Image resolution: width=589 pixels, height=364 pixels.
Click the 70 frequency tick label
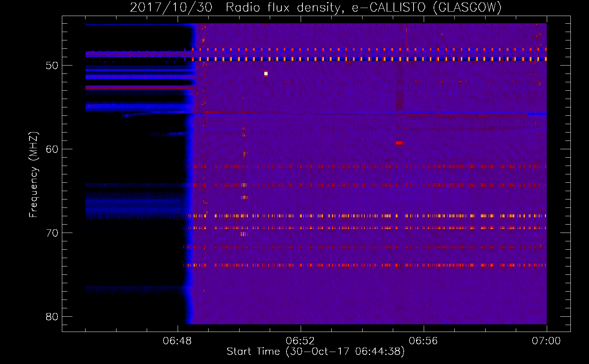(x=52, y=233)
